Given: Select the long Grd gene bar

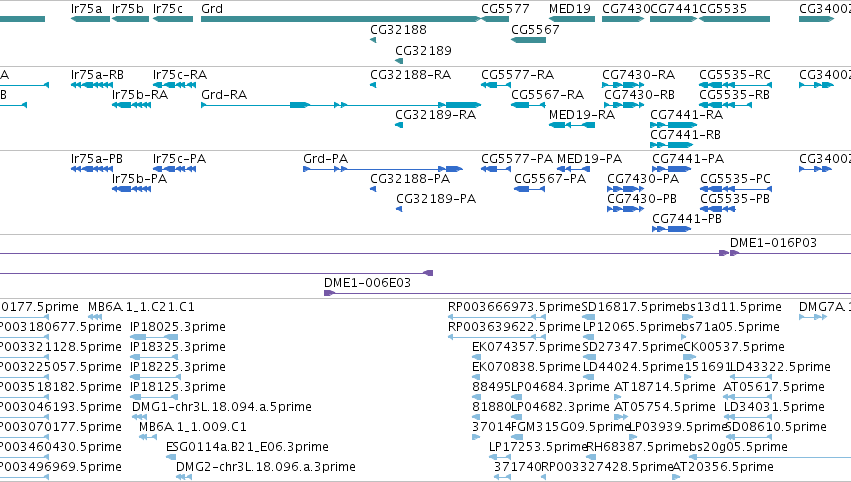Looking at the screenshot, I should pos(340,19).
